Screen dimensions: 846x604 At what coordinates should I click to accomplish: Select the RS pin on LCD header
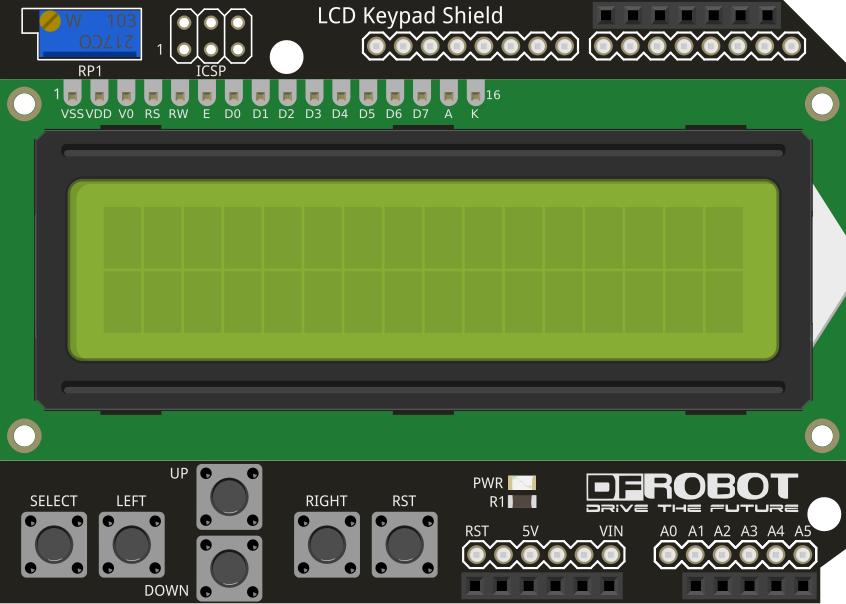(153, 93)
